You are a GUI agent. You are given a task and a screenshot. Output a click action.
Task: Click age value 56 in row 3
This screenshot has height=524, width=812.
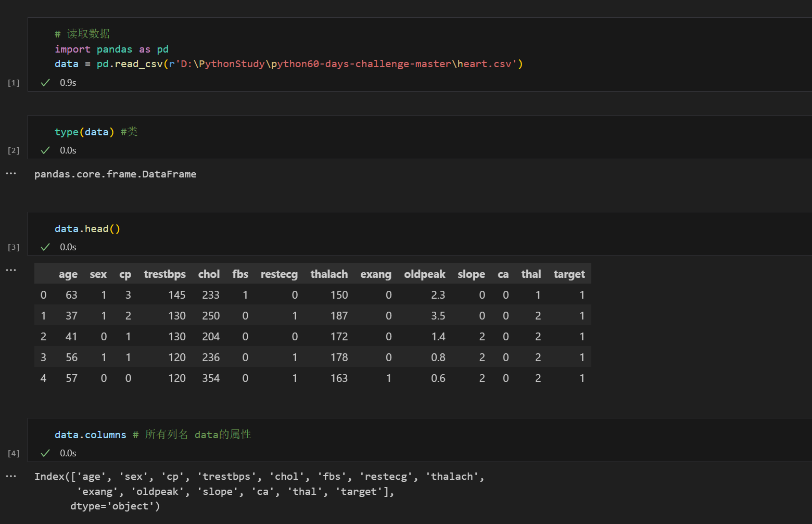71,357
